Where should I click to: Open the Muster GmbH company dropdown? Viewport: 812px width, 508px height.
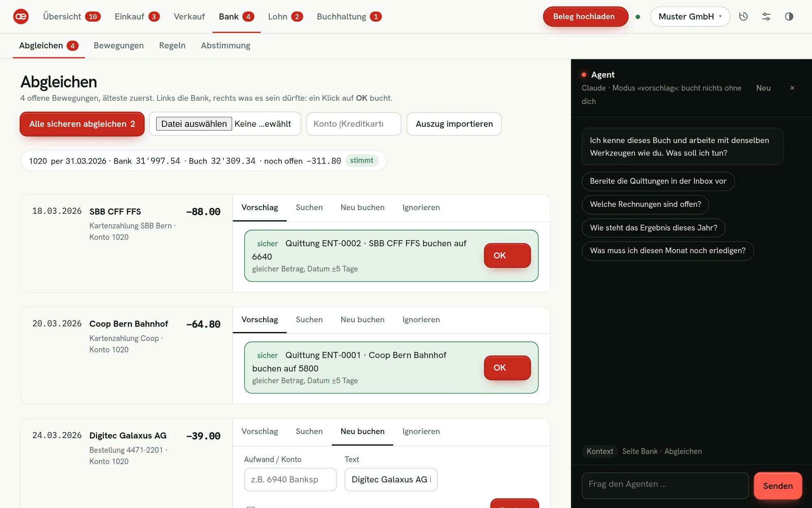tap(690, 17)
